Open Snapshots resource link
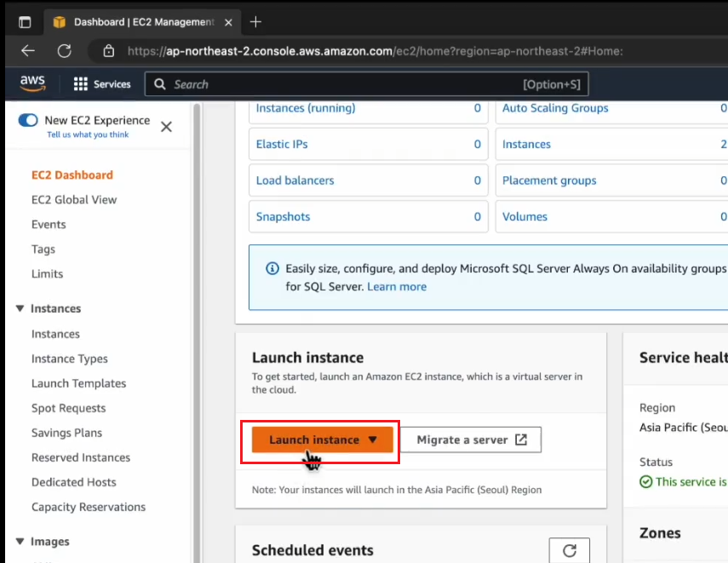Screen dimensions: 728x563 284,217
